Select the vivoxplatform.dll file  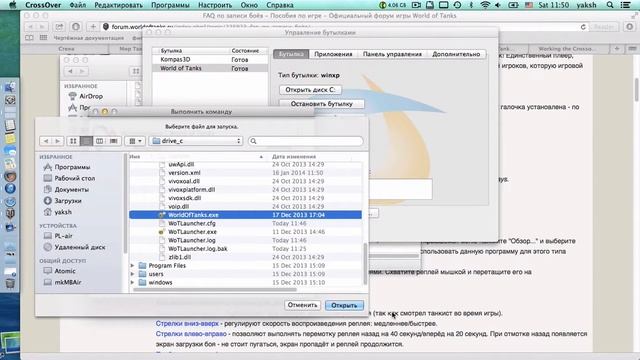pyautogui.click(x=245, y=189)
